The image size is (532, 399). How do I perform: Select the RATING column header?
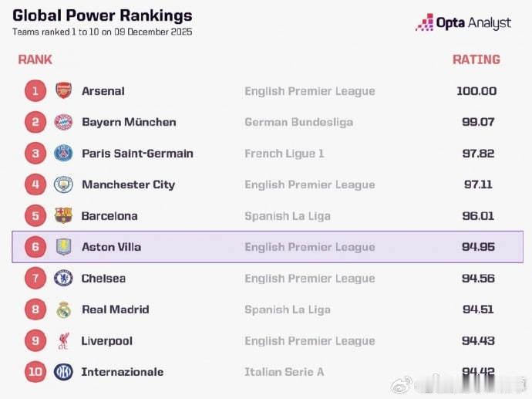(476, 59)
